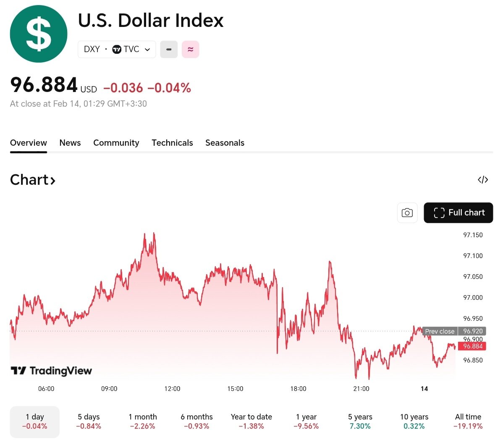Select the 5 days time range

89,422
